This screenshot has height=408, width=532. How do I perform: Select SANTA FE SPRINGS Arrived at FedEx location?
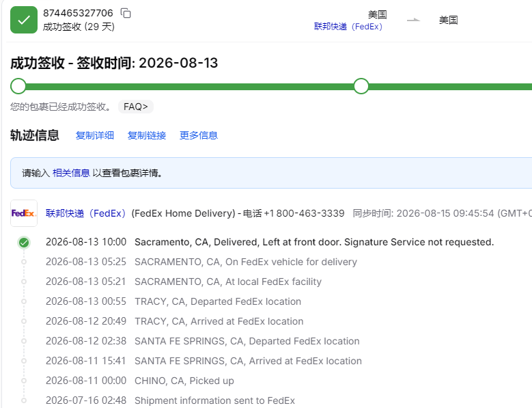click(x=248, y=361)
